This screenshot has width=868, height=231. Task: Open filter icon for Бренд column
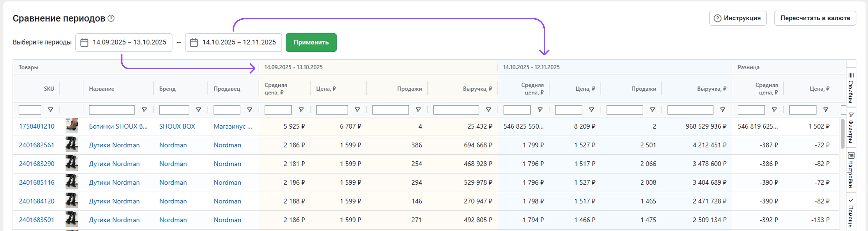pyautogui.click(x=198, y=110)
